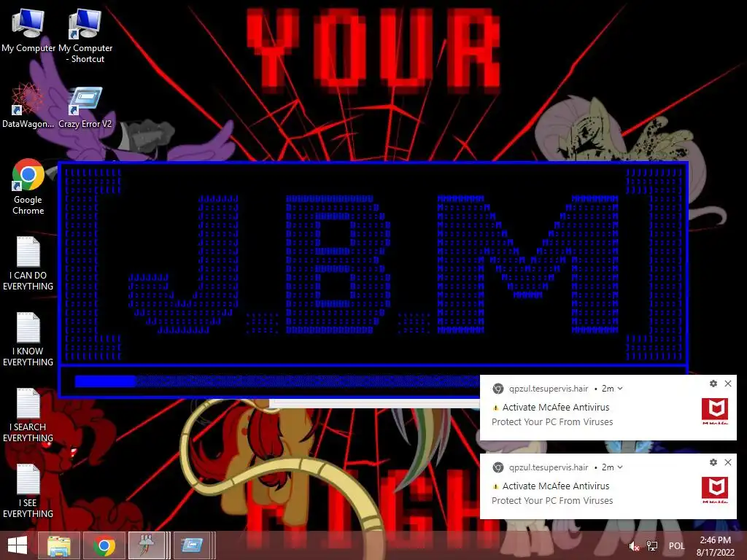Screen dimensions: 747x560
Task: Click the blue J.B.M loading progress bar
Action: (277, 381)
